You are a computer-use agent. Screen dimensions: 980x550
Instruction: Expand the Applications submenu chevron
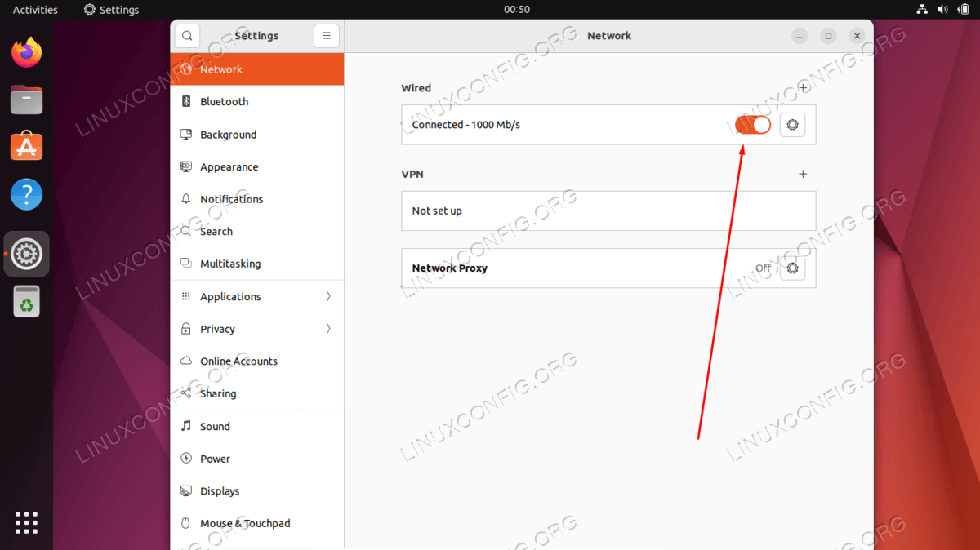coord(328,296)
